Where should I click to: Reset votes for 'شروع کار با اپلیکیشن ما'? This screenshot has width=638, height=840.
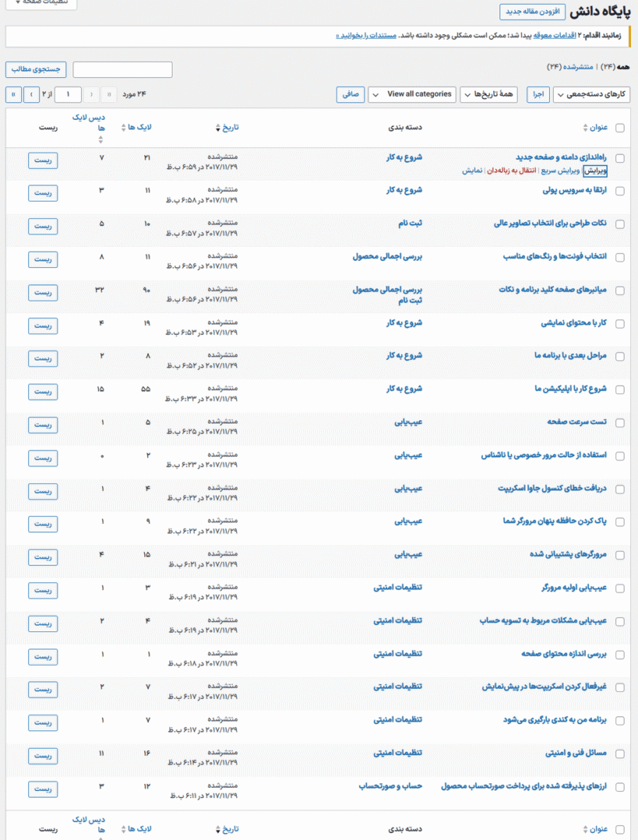pos(43,392)
